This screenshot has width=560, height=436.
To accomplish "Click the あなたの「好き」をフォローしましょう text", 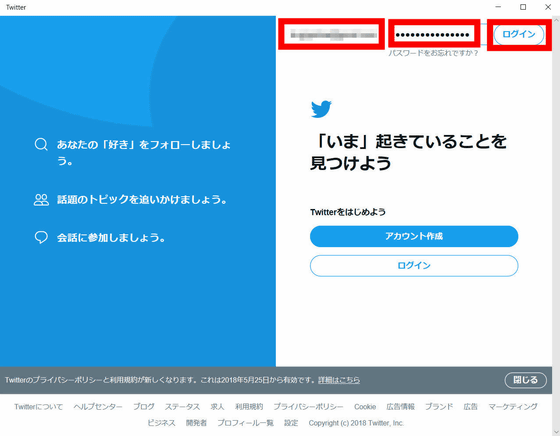I will [x=144, y=152].
